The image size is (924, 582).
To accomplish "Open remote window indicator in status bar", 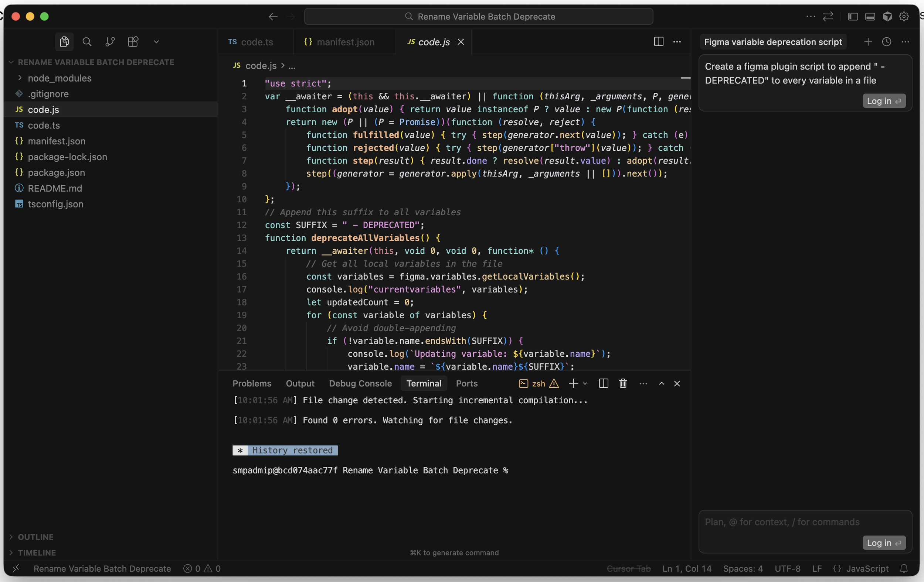I will 16,568.
